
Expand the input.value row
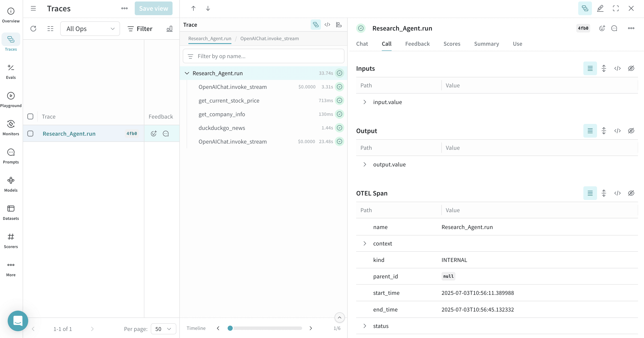click(365, 102)
